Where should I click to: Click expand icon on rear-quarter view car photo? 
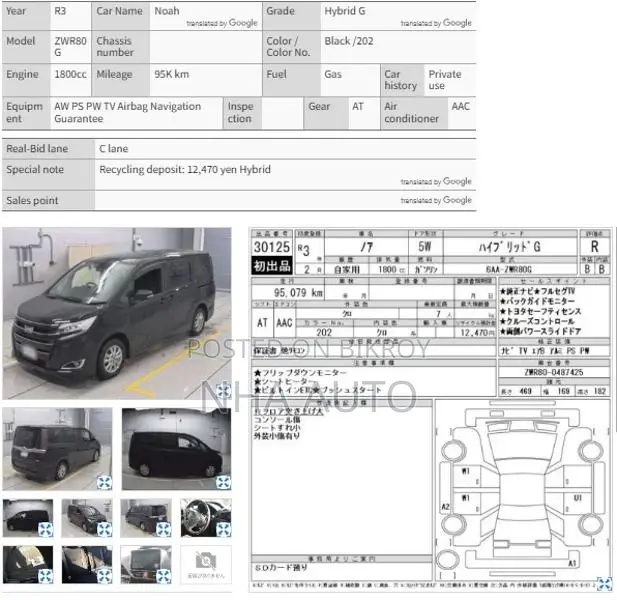pyautogui.click(x=105, y=482)
